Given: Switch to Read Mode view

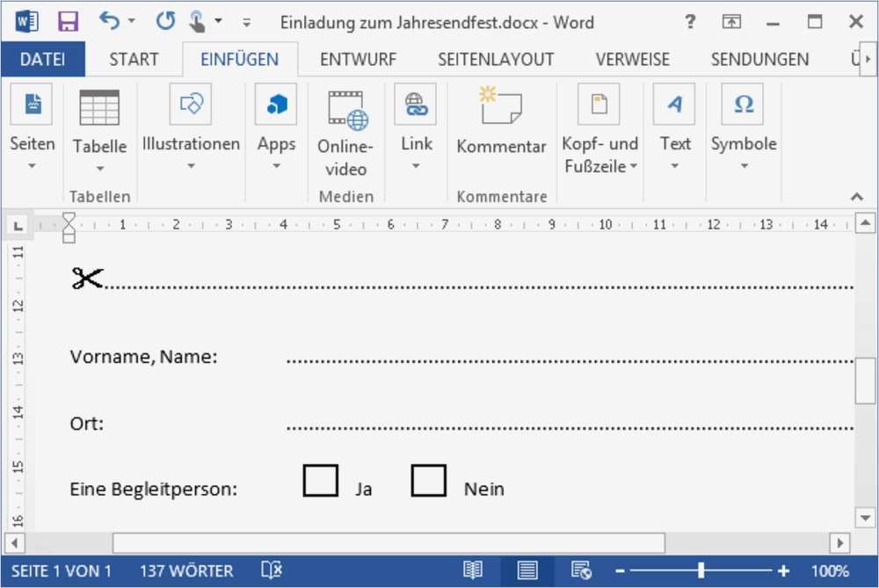Looking at the screenshot, I should [x=473, y=570].
